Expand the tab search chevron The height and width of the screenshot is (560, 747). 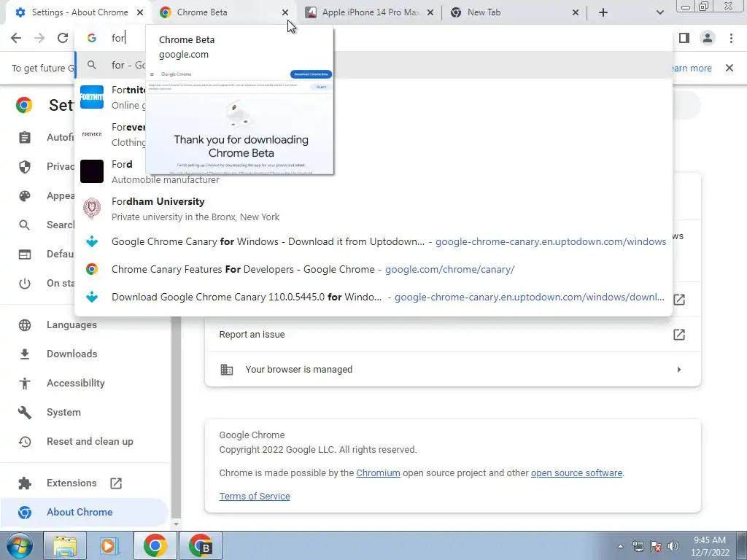[659, 12]
